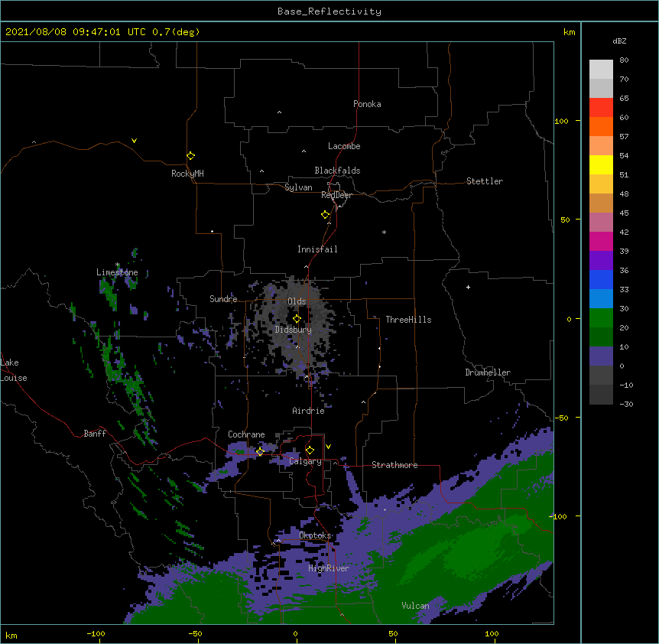Viewport: 659px width, 644px height.
Task: Click the light gray swatch between 80 and 70
Action: [601, 70]
